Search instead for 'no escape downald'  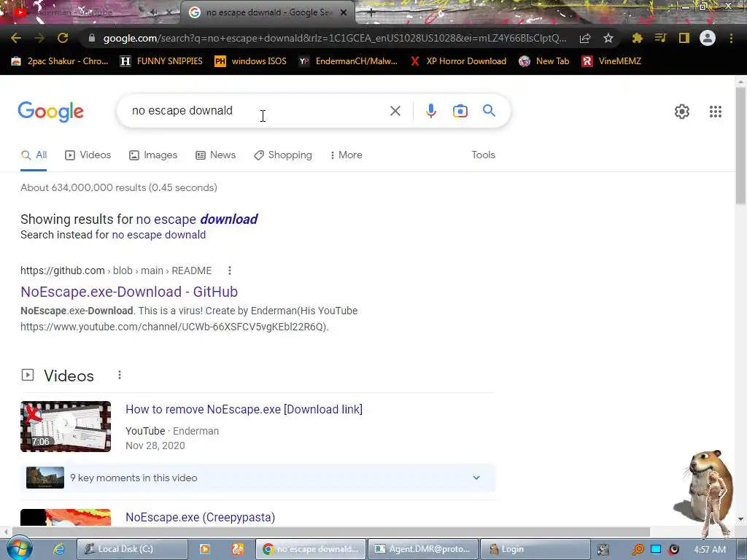coord(158,235)
